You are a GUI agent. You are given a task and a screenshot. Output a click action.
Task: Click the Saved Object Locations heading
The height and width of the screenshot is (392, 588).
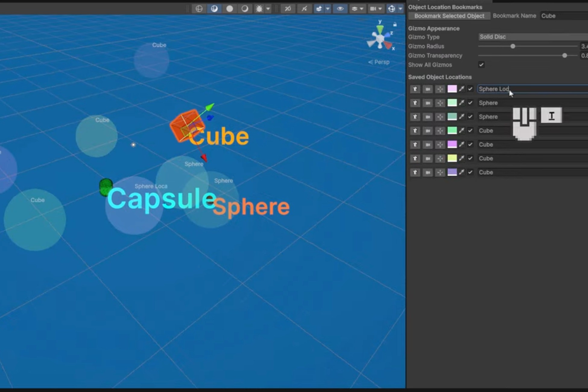click(x=440, y=77)
